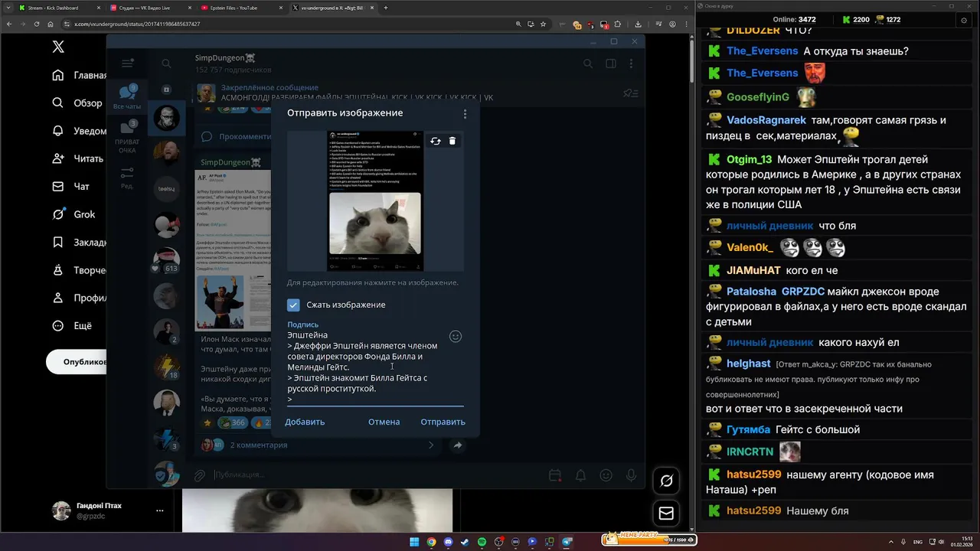Replace the attached image in the send dialog
Screen dimensions: 980x551
click(x=436, y=141)
